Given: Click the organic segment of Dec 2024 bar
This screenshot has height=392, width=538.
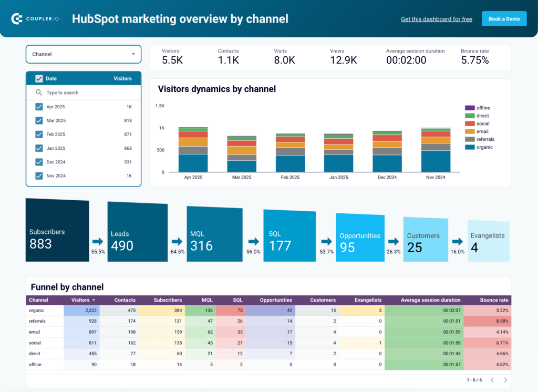Looking at the screenshot, I should pyautogui.click(x=387, y=163).
